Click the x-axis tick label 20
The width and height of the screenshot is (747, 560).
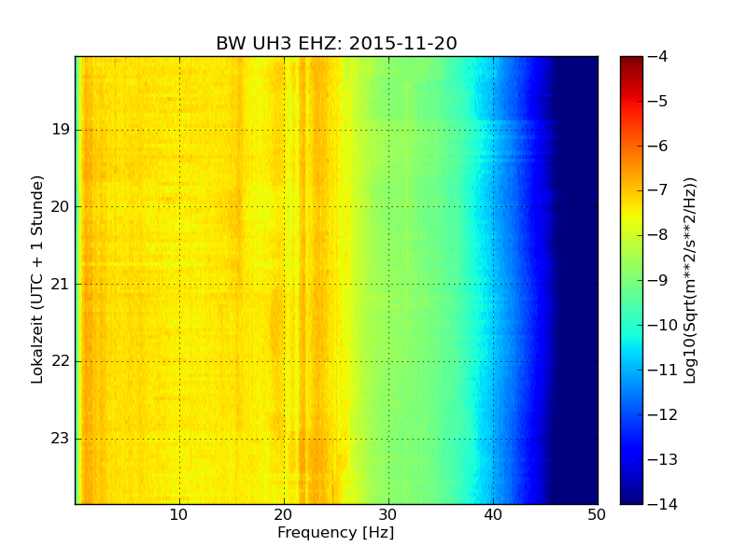pos(284,515)
